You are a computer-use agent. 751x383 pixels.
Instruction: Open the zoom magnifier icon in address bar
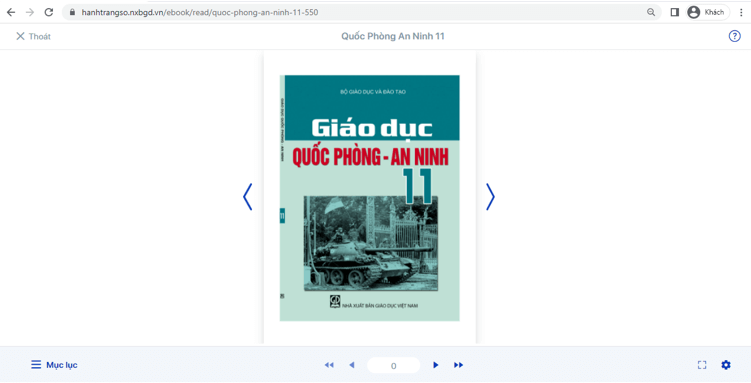(x=651, y=12)
